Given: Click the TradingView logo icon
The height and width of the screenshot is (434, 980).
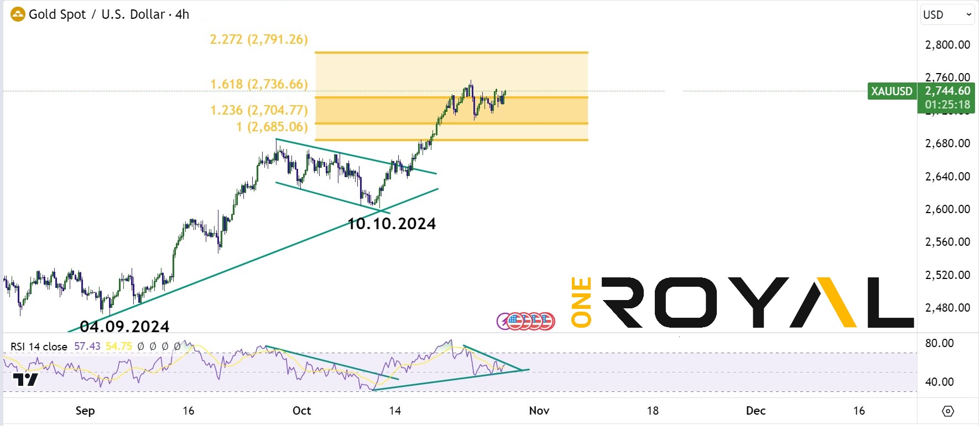Looking at the screenshot, I should (x=25, y=379).
